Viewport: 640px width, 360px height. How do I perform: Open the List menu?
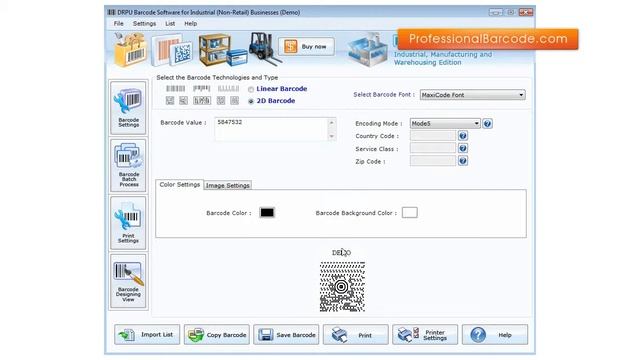coord(170,24)
